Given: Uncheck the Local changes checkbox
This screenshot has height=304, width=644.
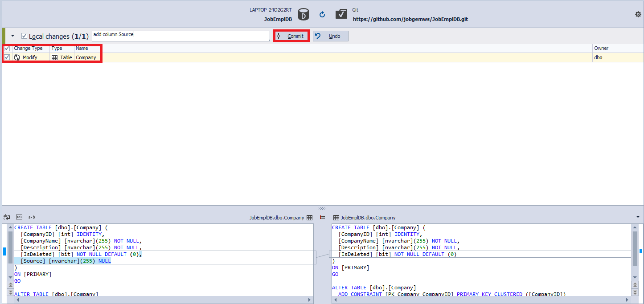Looking at the screenshot, I should click(x=24, y=36).
